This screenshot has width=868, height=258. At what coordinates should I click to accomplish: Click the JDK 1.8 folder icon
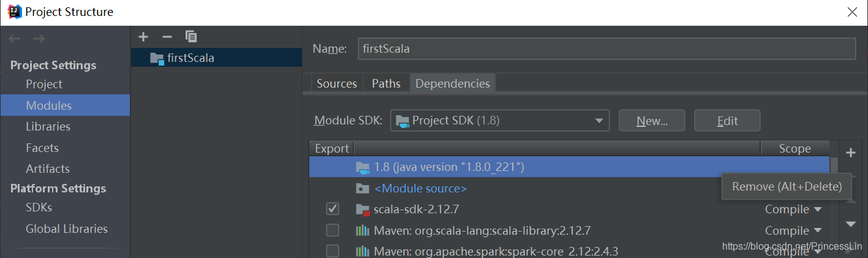tap(363, 167)
